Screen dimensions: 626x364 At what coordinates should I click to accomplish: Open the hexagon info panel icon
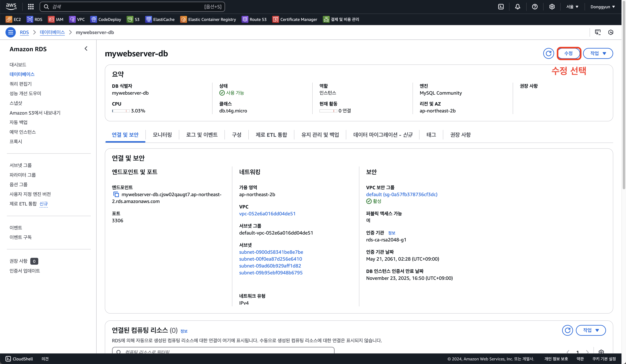pos(611,32)
